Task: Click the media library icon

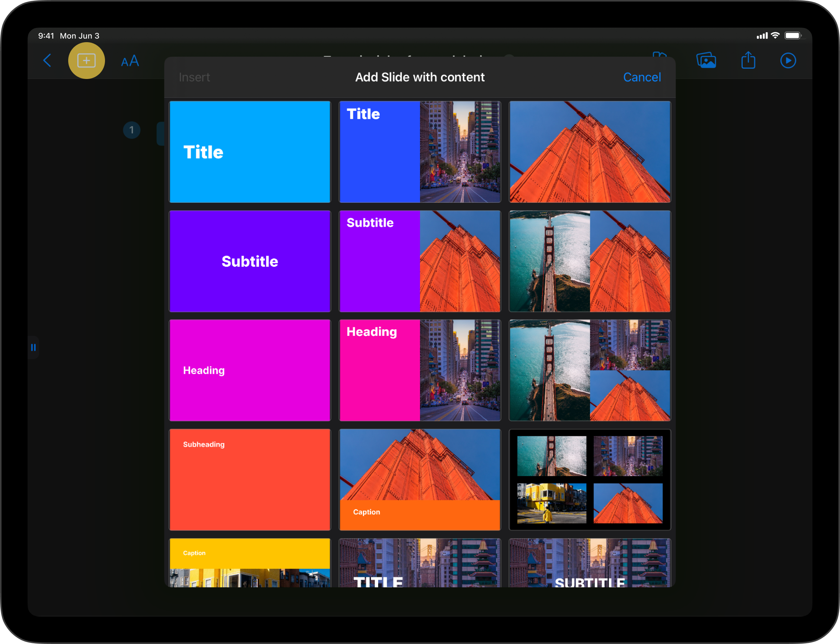Action: point(707,61)
